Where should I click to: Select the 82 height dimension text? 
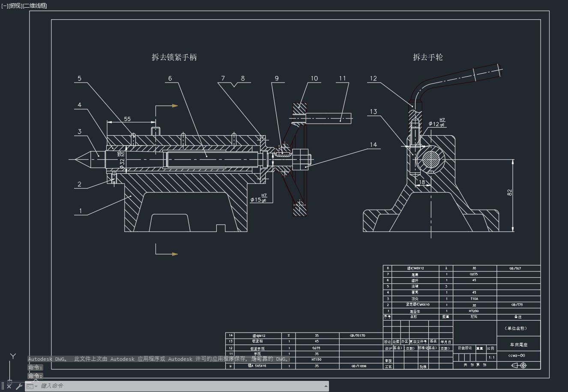point(510,193)
